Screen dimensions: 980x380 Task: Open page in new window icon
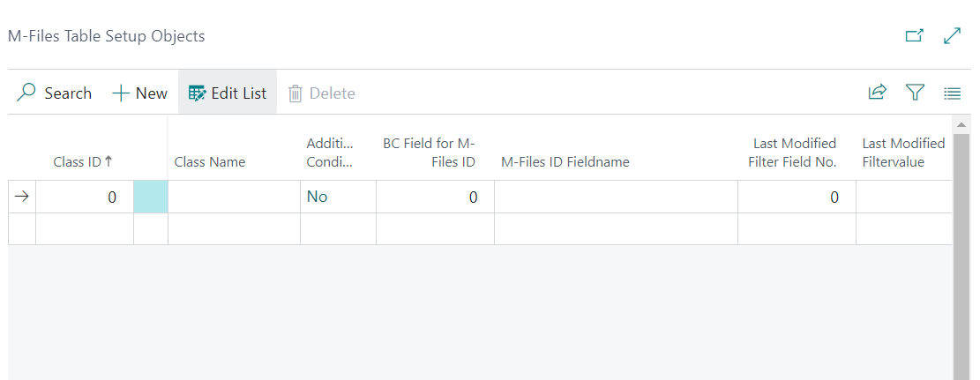[x=915, y=35]
